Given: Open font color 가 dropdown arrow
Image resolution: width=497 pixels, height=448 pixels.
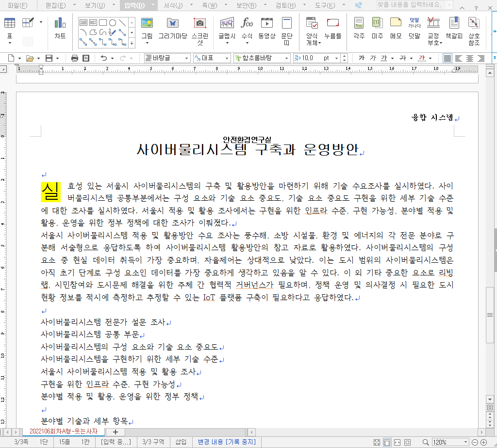Looking at the screenshot, I should tap(430, 58).
